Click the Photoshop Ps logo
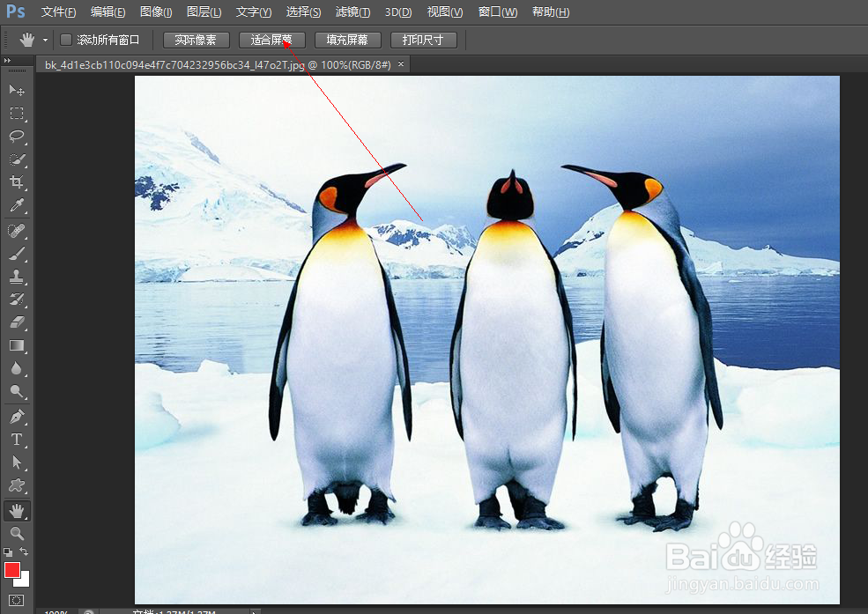 (16, 11)
